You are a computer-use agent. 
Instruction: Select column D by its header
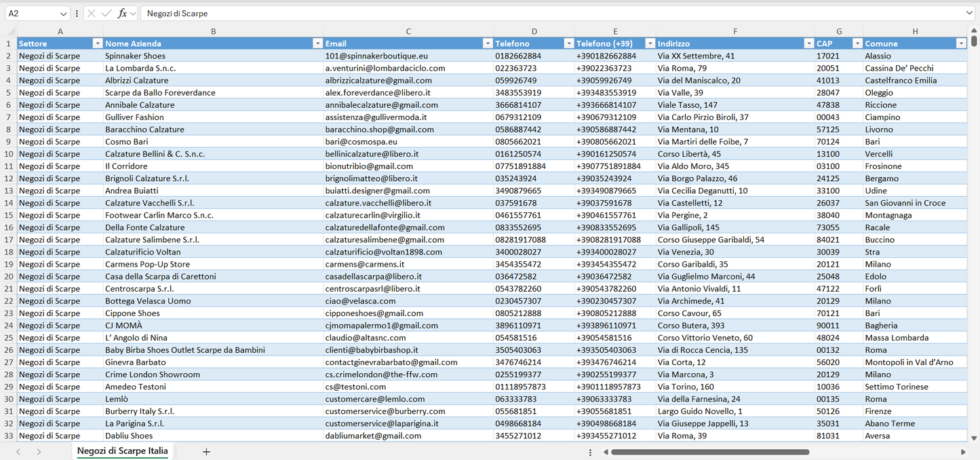534,32
